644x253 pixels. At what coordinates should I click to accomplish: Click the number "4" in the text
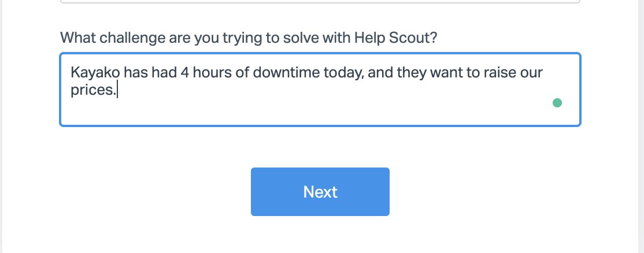(x=184, y=73)
